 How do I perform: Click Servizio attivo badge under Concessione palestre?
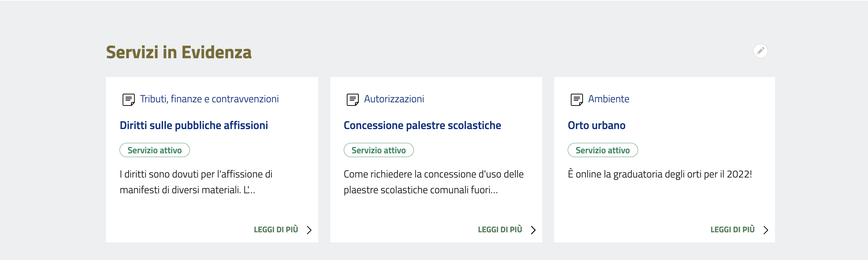(x=379, y=150)
